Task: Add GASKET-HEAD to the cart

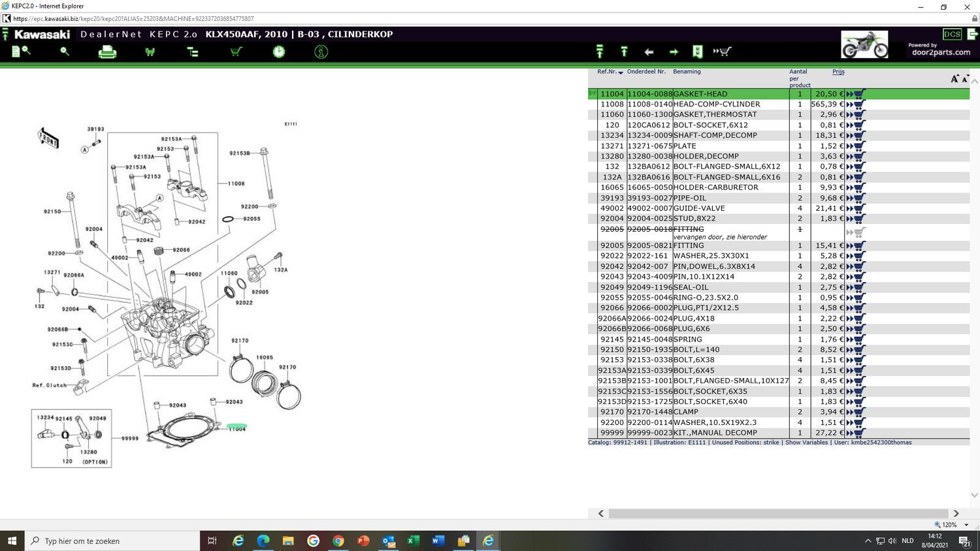Action: click(856, 94)
